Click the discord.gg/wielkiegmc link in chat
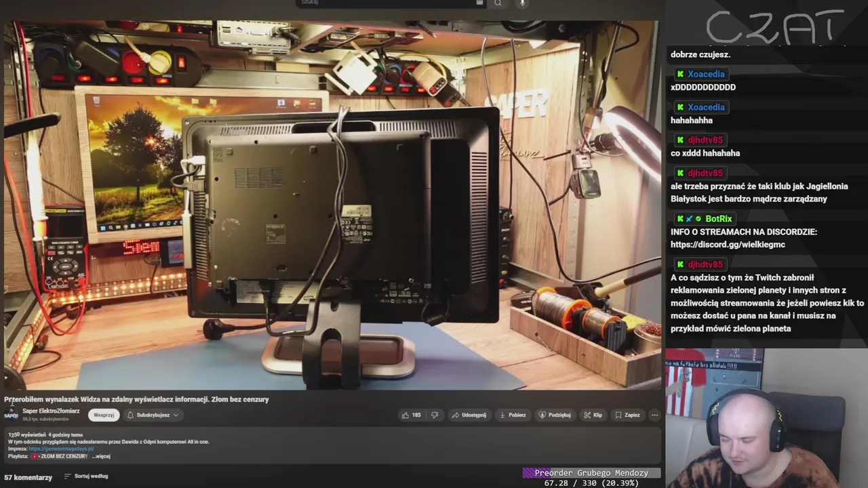Image resolution: width=868 pixels, height=488 pixels. (x=728, y=245)
